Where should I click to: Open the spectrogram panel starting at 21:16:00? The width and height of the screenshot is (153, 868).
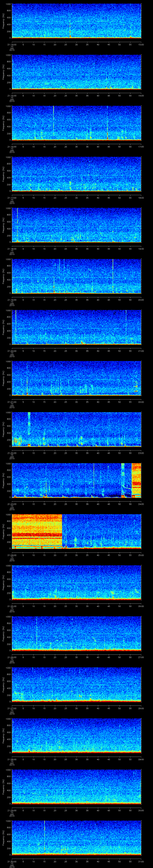(76, 123)
